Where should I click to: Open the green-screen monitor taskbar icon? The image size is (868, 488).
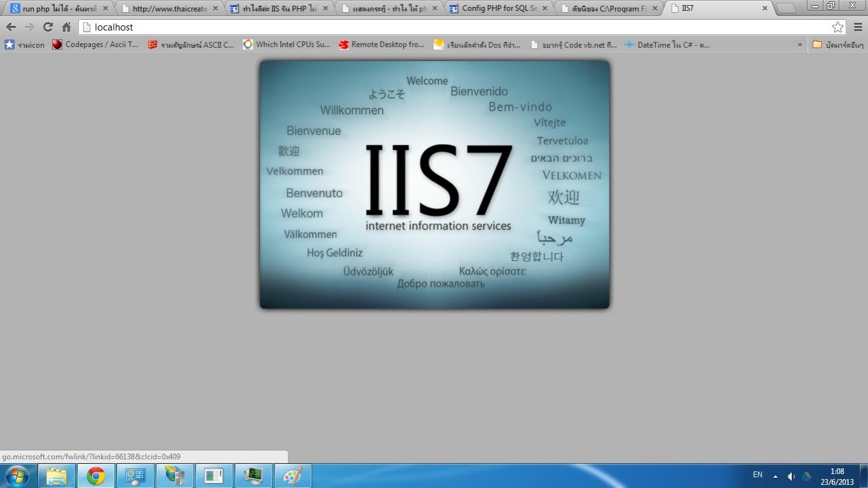coord(254,476)
